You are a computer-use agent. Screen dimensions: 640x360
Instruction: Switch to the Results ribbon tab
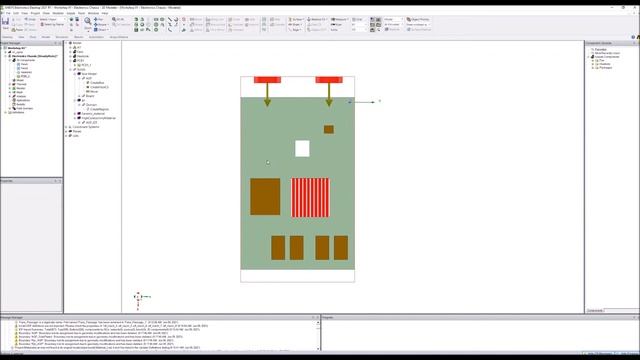point(78,37)
